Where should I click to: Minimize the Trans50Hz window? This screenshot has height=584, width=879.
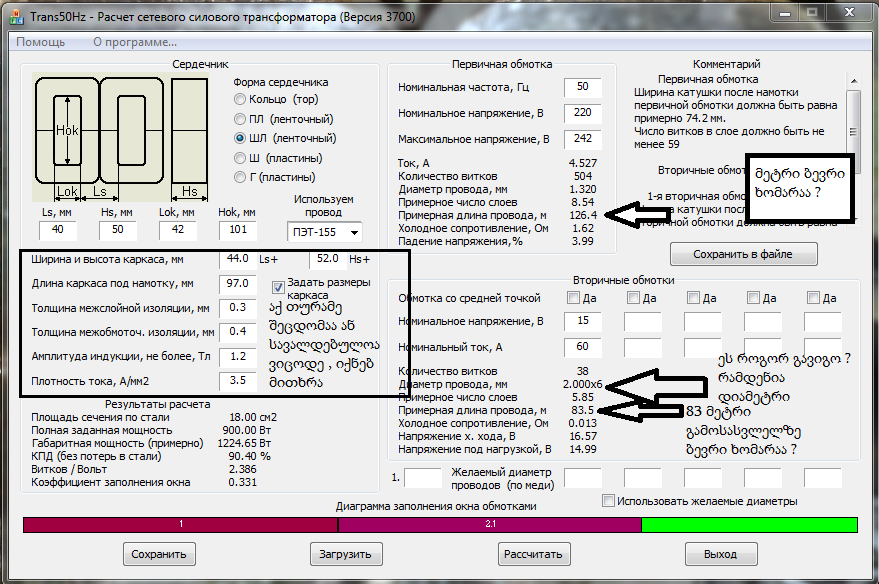point(785,13)
